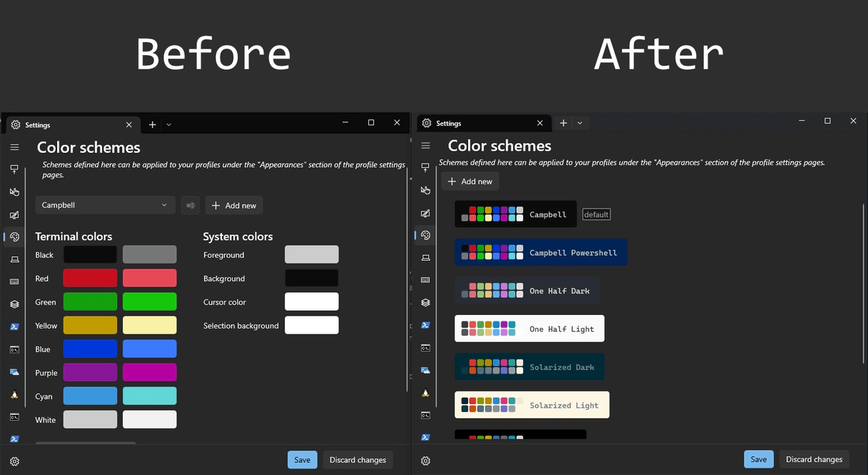The width and height of the screenshot is (868, 475).
Task: Select the One Half Dark scheme card
Action: (x=527, y=290)
